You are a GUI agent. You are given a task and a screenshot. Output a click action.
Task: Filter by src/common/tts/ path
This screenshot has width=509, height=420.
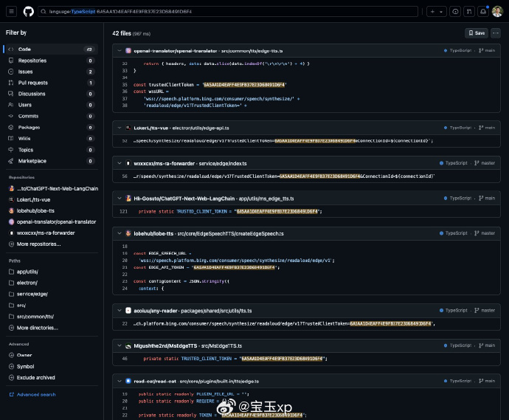click(31, 317)
